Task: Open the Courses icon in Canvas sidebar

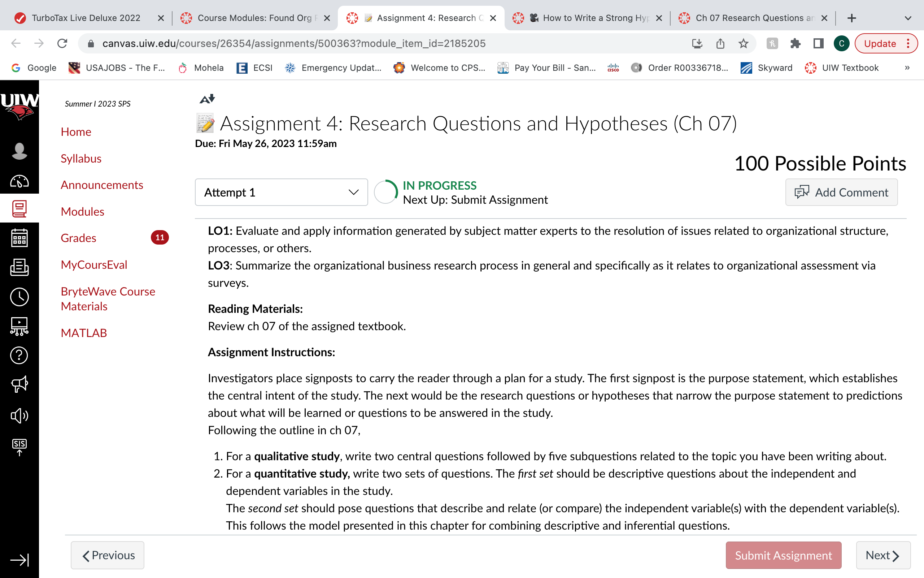Action: (x=19, y=209)
